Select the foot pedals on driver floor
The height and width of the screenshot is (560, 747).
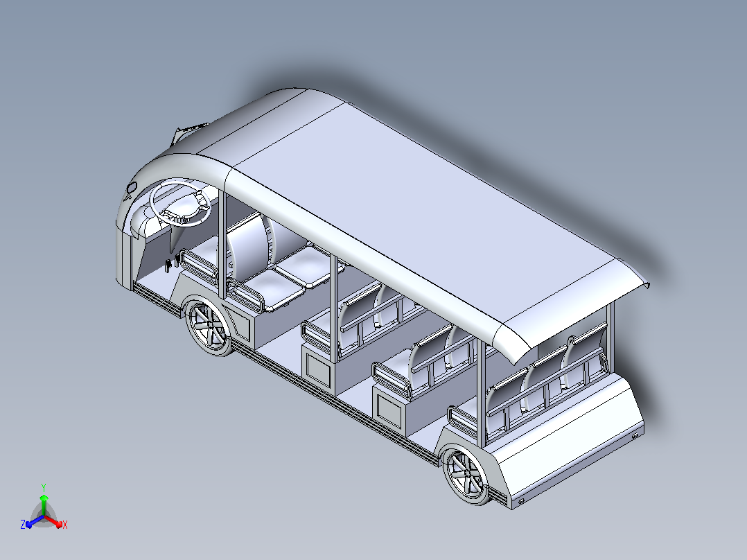pyautogui.click(x=173, y=263)
